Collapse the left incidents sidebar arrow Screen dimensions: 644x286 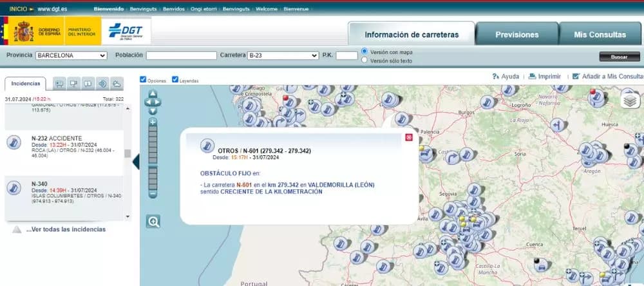coord(136,162)
